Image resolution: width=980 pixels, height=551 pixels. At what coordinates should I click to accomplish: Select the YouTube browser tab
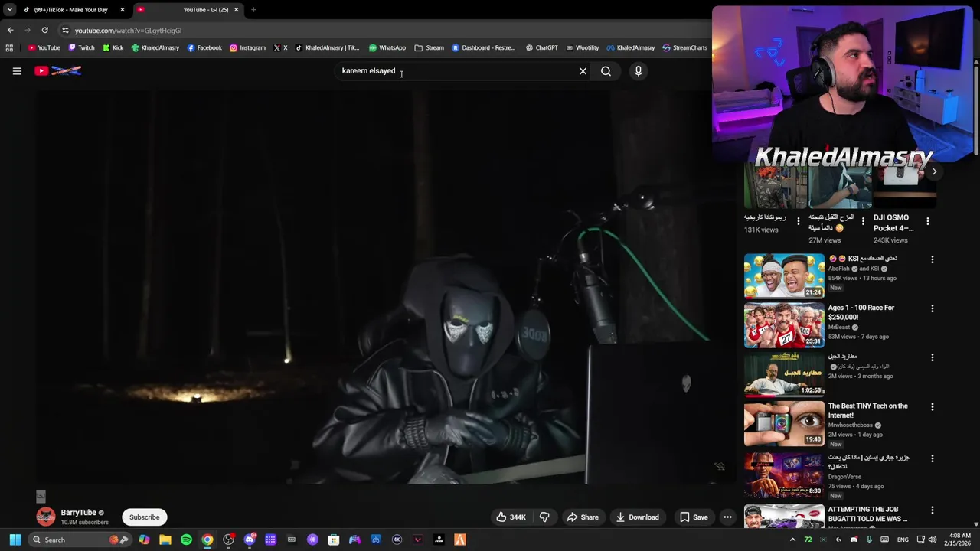pyautogui.click(x=188, y=10)
